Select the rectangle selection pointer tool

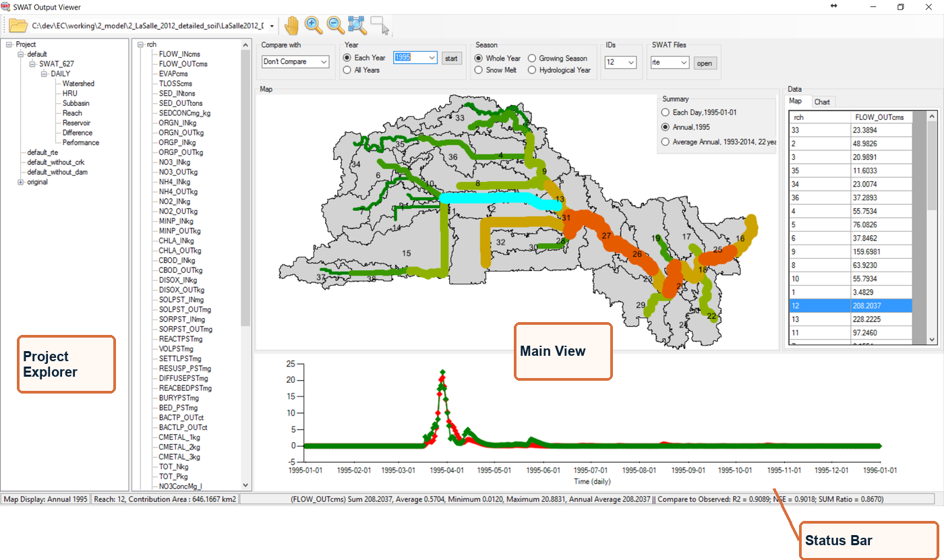point(380,26)
